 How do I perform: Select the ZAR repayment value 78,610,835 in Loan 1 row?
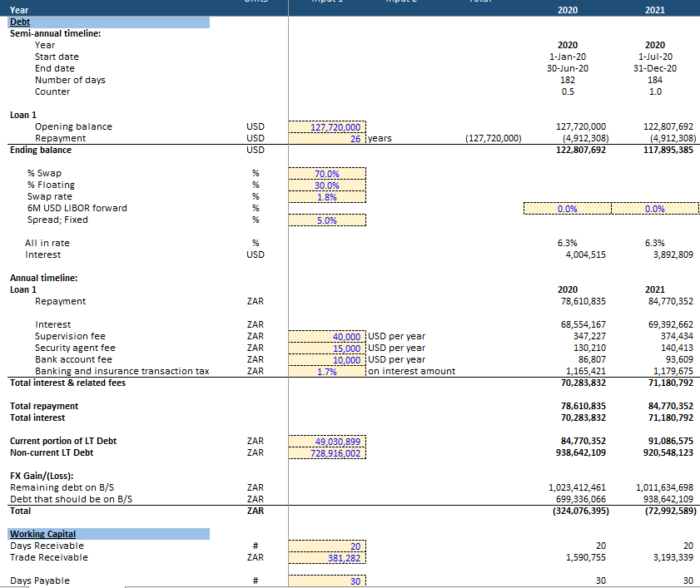(583, 301)
